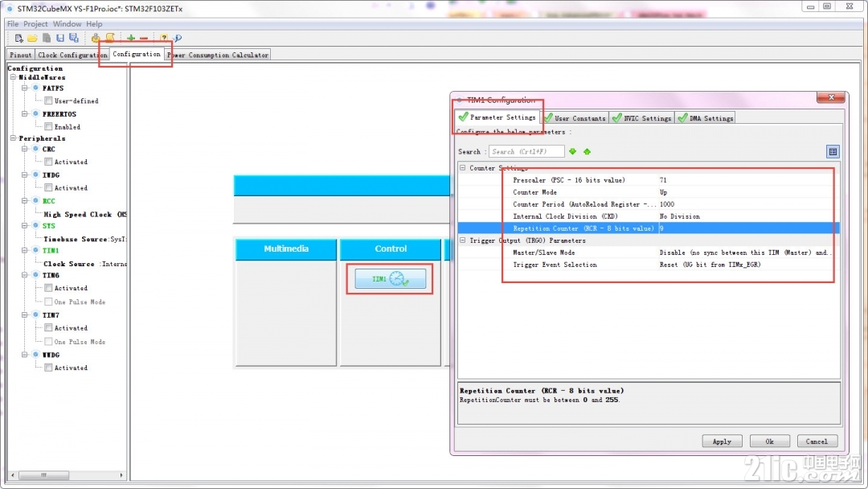Collapse the FATFS tree node

coord(24,88)
